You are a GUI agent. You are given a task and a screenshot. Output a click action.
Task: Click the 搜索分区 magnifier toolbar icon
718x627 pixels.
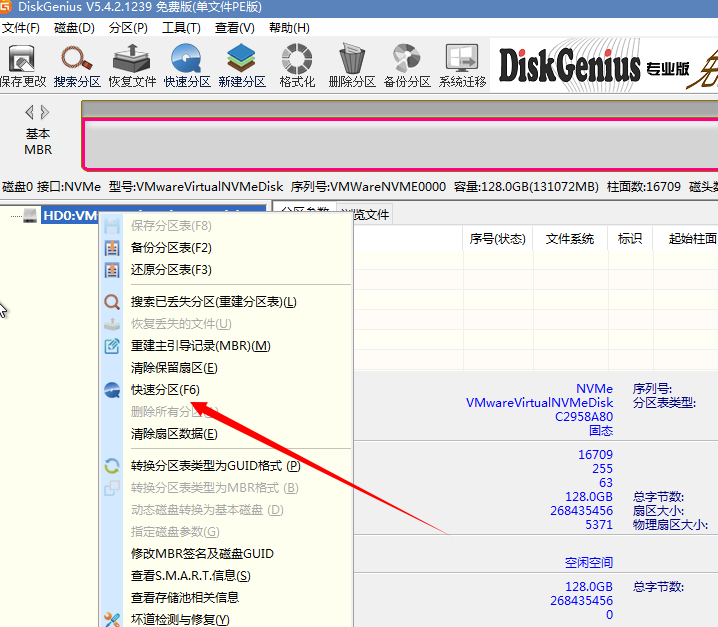tap(76, 59)
